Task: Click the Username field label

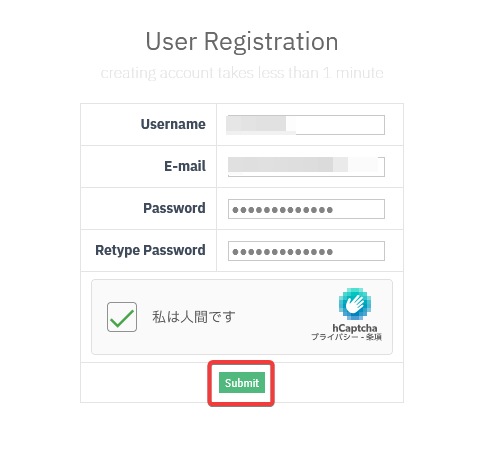Action: point(173,124)
